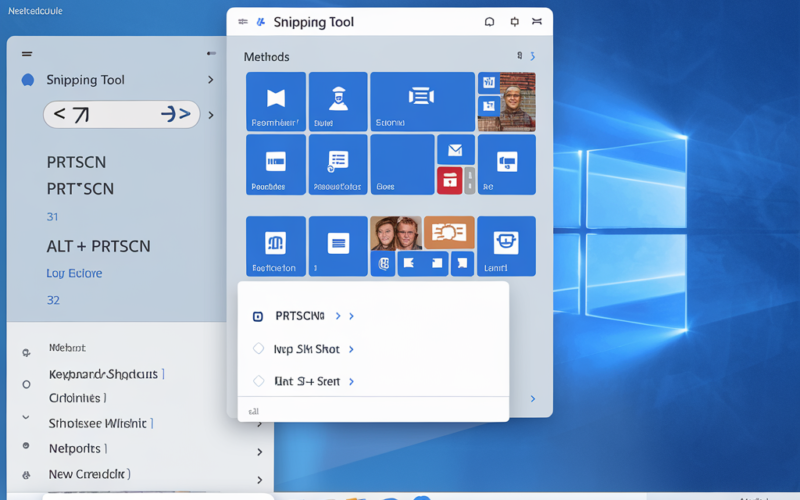Viewport: 800px width, 500px height.
Task: Open the blue '32' link
Action: pyautogui.click(x=53, y=300)
